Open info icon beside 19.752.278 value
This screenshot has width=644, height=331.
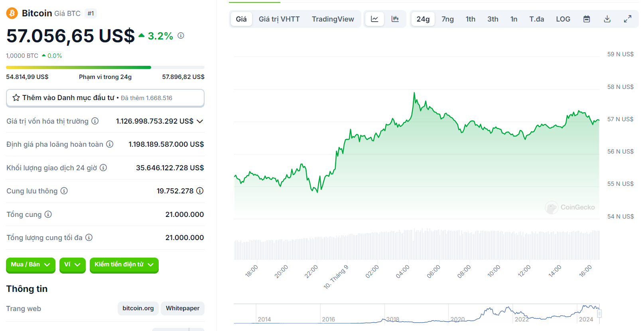(200, 191)
